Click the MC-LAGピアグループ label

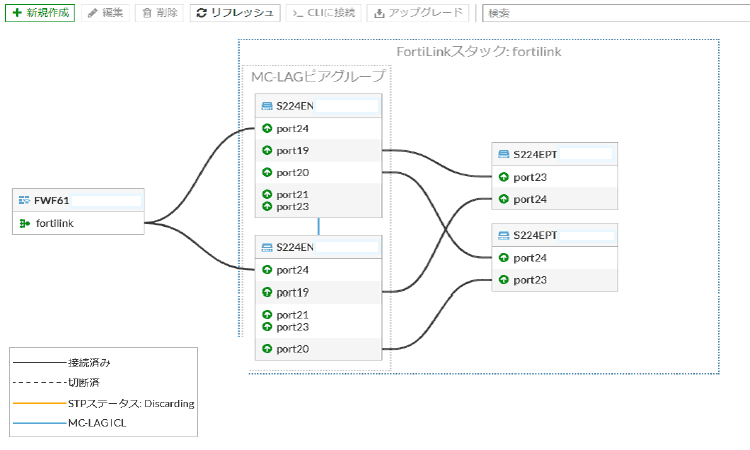click(318, 76)
